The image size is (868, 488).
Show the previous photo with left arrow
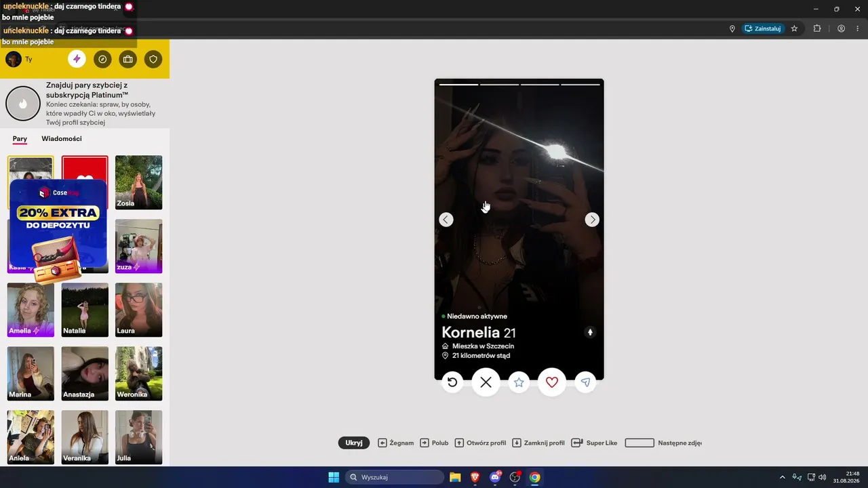(x=446, y=220)
